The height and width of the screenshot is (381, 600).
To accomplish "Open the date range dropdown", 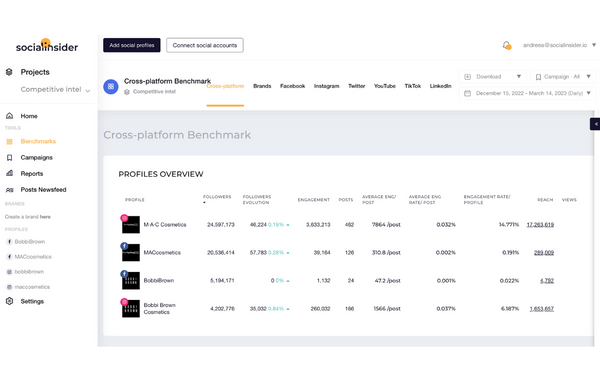I will (x=528, y=93).
